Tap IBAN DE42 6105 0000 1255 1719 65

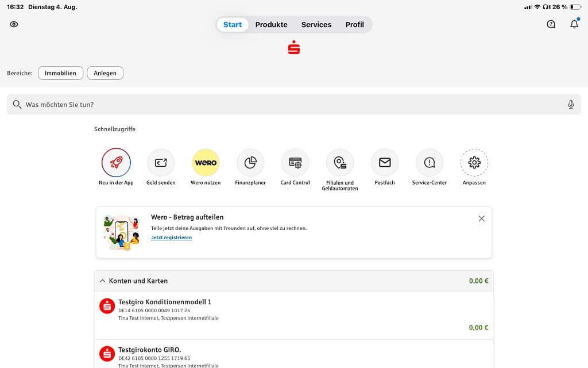click(154, 358)
